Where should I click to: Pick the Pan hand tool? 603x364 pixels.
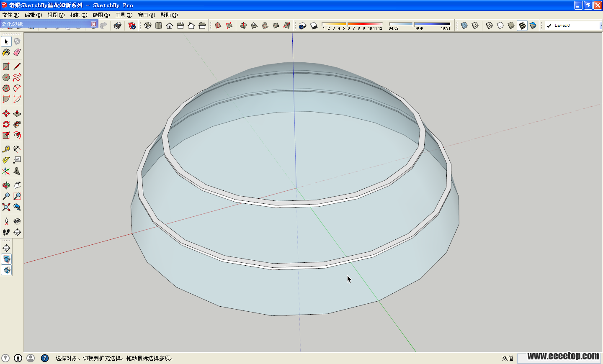click(17, 185)
